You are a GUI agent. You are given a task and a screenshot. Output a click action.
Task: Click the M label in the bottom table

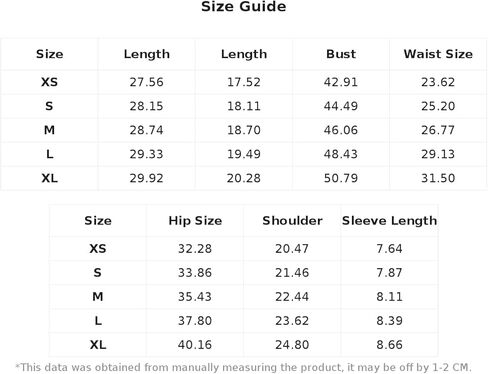98,297
